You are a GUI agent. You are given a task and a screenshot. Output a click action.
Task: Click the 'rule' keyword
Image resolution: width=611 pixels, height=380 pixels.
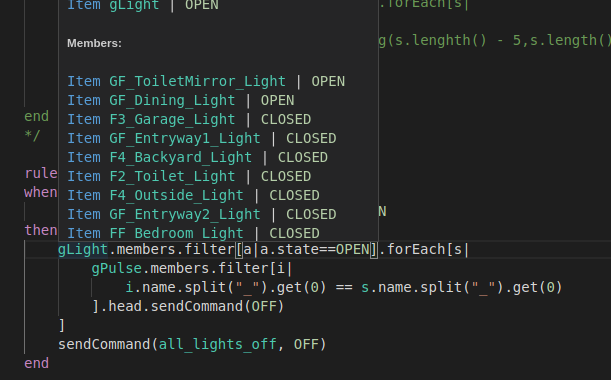click(41, 173)
